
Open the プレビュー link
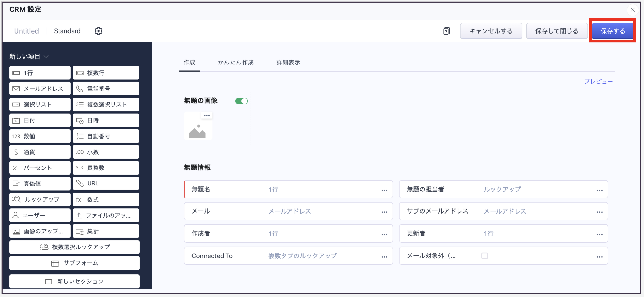[598, 81]
